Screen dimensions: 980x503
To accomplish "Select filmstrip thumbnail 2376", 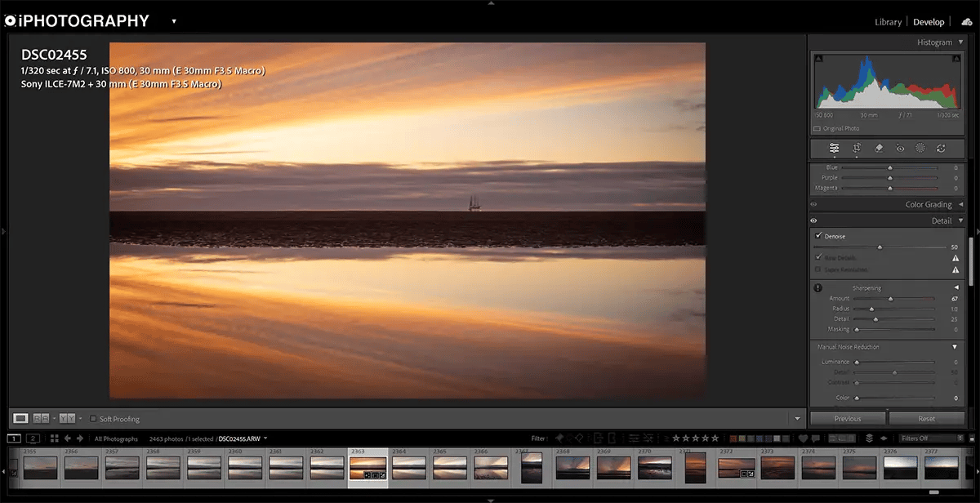I will [x=900, y=468].
